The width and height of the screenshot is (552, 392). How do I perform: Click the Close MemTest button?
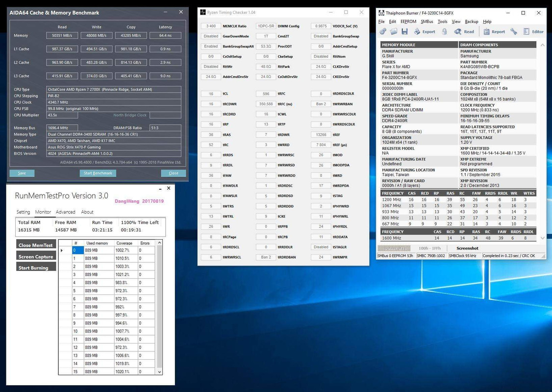click(36, 245)
